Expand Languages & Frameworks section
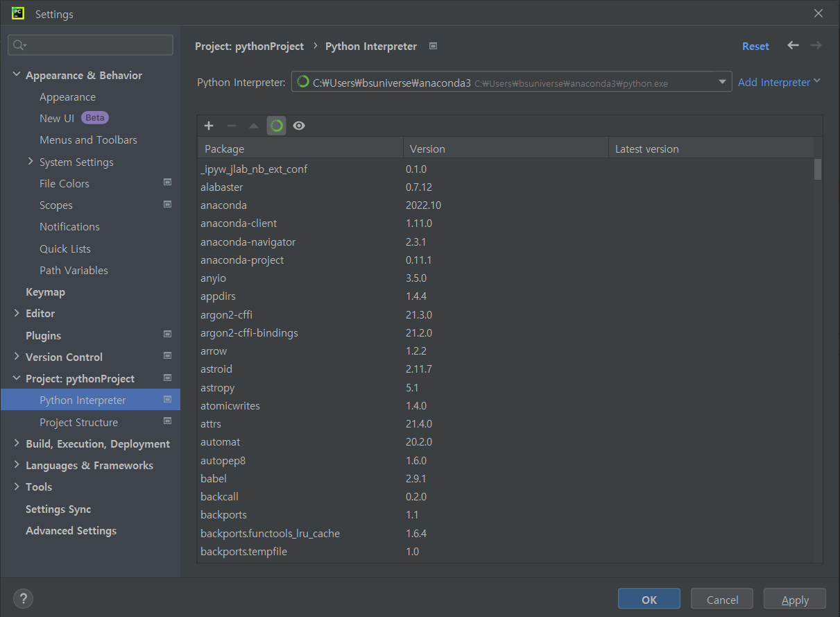The height and width of the screenshot is (617, 840). pyautogui.click(x=17, y=465)
